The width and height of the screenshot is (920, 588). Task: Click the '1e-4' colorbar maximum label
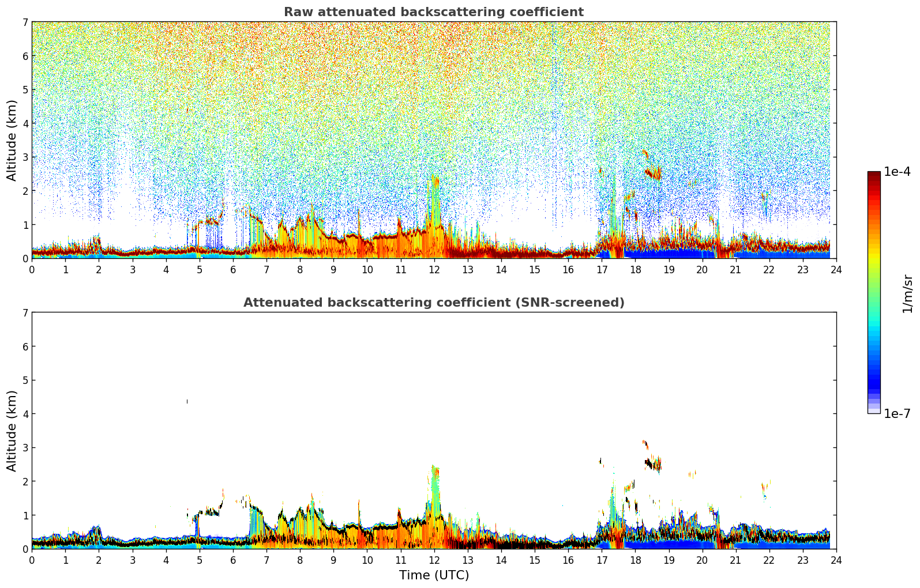click(x=898, y=172)
